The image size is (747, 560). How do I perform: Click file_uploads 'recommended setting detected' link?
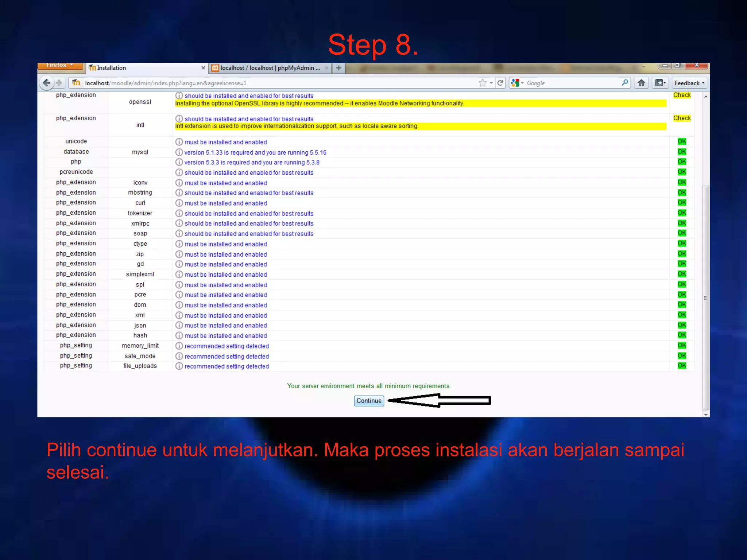pos(227,366)
